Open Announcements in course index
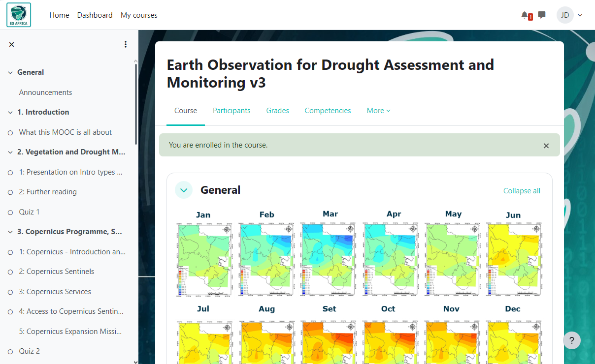The height and width of the screenshot is (364, 595). point(45,92)
